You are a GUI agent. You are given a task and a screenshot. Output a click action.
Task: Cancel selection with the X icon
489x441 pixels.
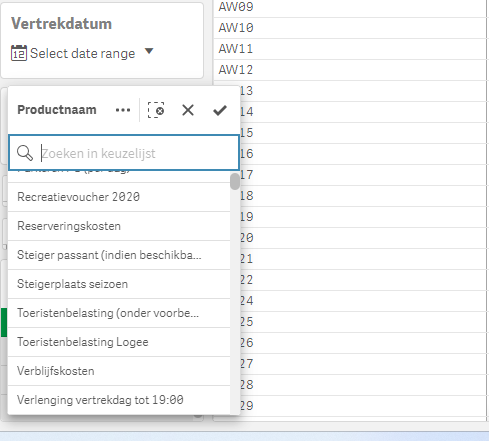[188, 110]
